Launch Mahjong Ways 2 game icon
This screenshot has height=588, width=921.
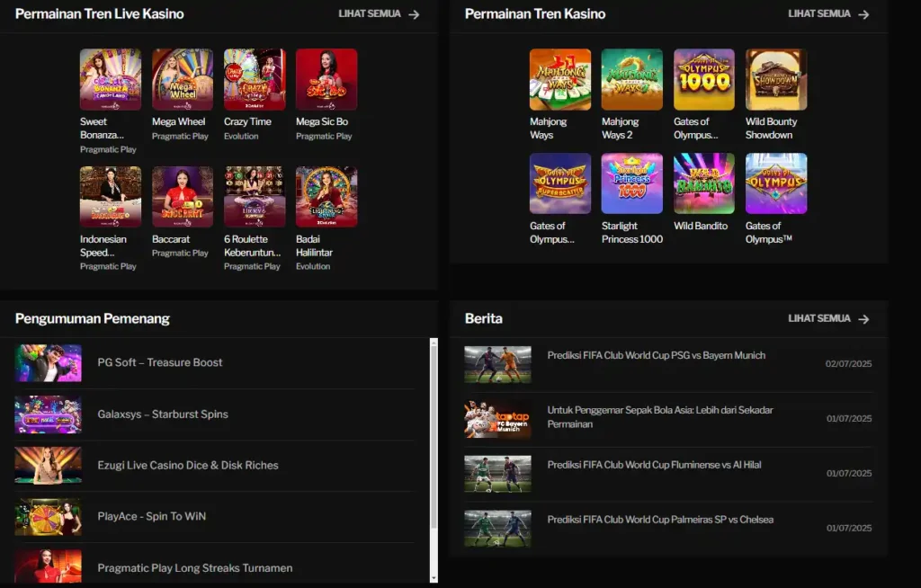[x=632, y=79]
